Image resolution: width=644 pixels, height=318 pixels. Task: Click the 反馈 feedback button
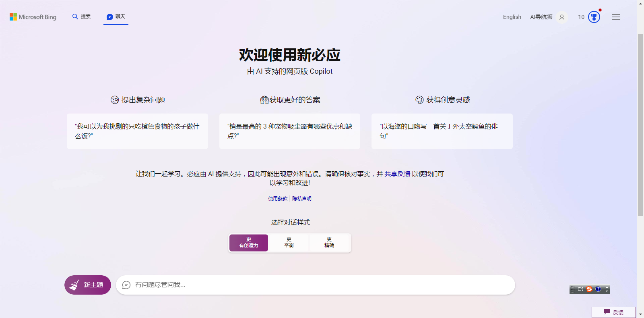coord(614,312)
